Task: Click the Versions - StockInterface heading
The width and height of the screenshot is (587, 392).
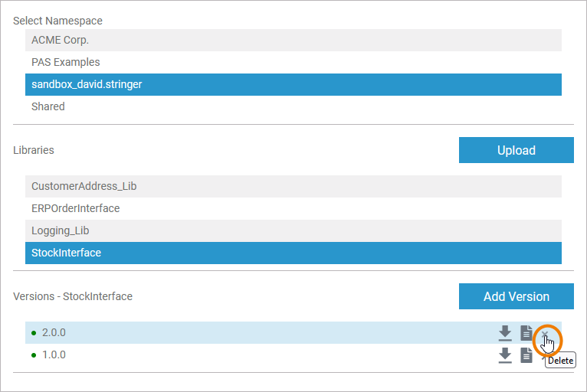Action: tap(73, 296)
